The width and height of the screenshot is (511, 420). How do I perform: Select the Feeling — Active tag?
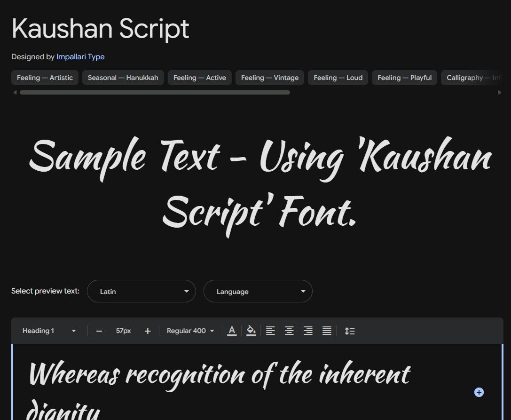click(199, 78)
